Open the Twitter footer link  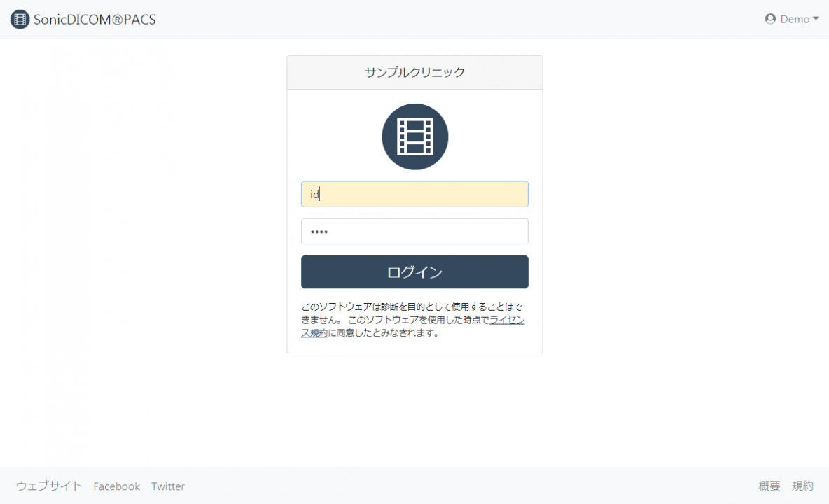pos(168,486)
